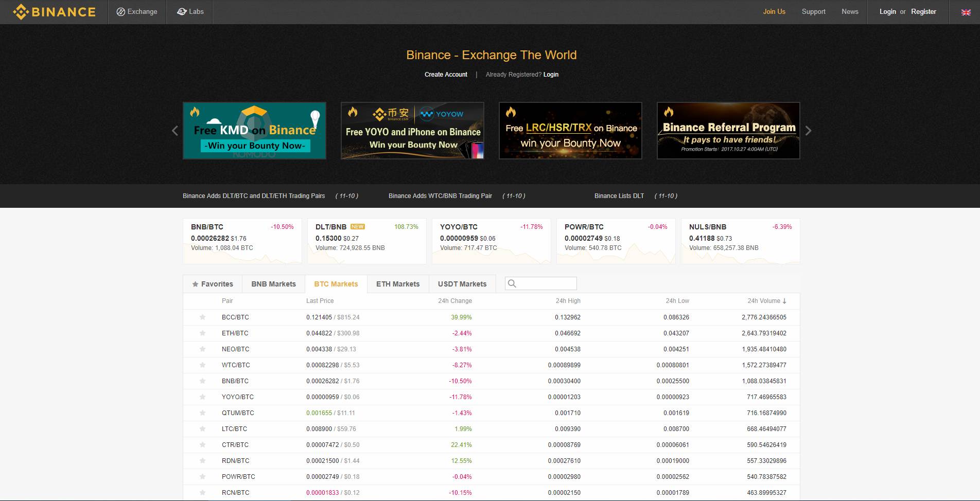
Task: Switch to BNB Markets tab
Action: click(273, 284)
